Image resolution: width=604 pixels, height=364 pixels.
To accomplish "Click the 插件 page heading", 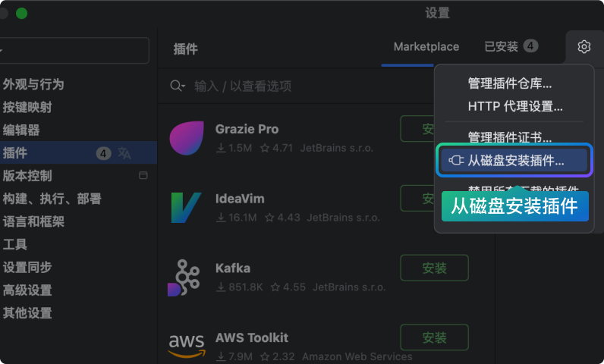I will pos(186,49).
